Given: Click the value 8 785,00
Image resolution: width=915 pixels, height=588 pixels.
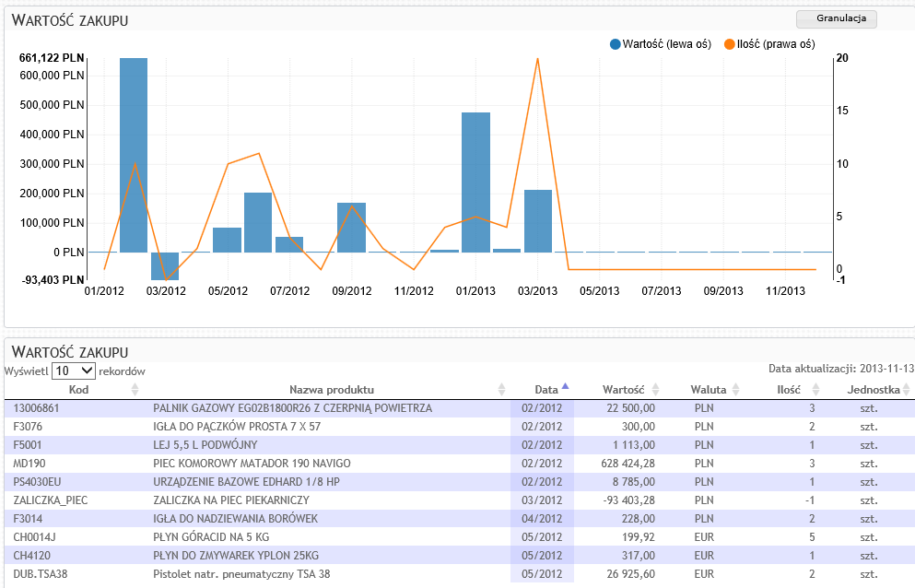Looking at the screenshot, I should (x=634, y=482).
